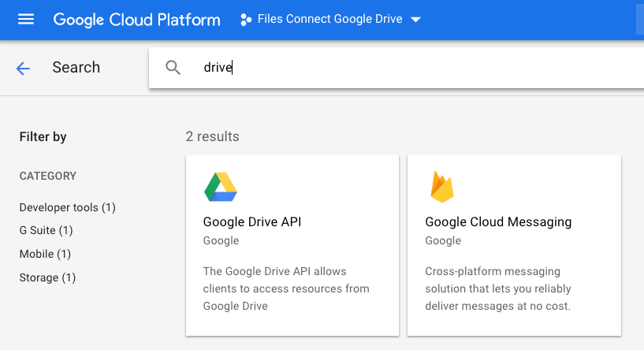644x350 pixels.
Task: Filter by Developer tools category
Action: (67, 207)
